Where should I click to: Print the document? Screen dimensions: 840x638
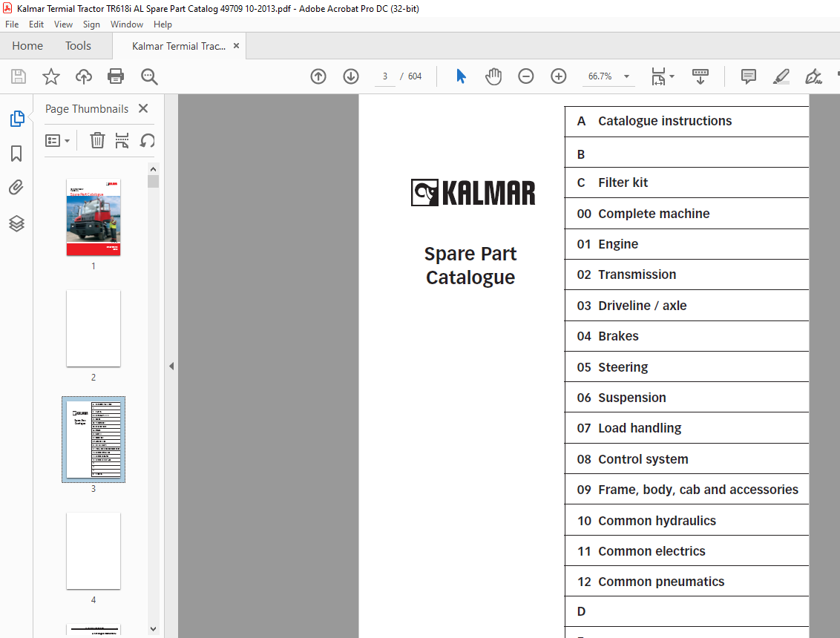pos(116,76)
